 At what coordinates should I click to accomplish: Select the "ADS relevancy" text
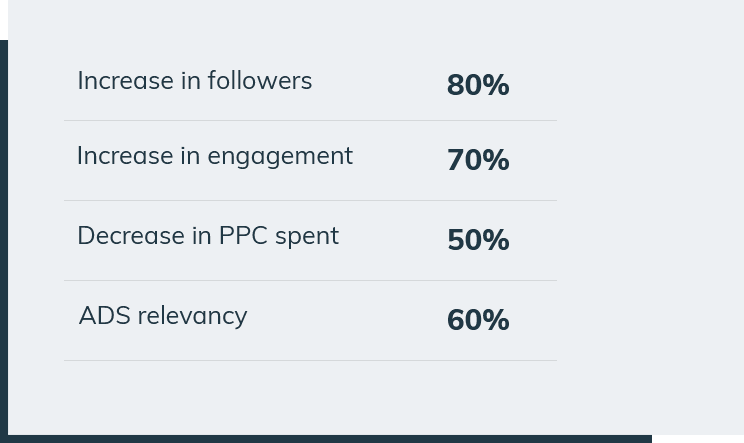(163, 316)
